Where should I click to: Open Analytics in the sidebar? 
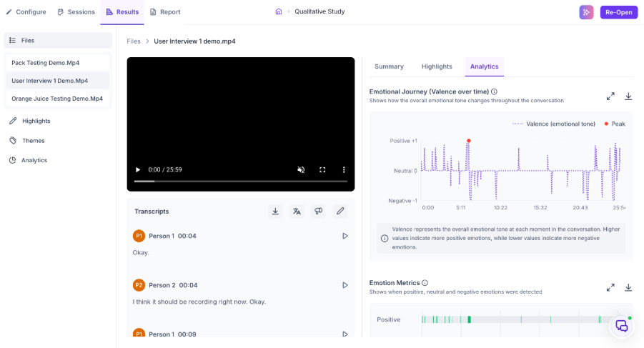(x=29, y=160)
